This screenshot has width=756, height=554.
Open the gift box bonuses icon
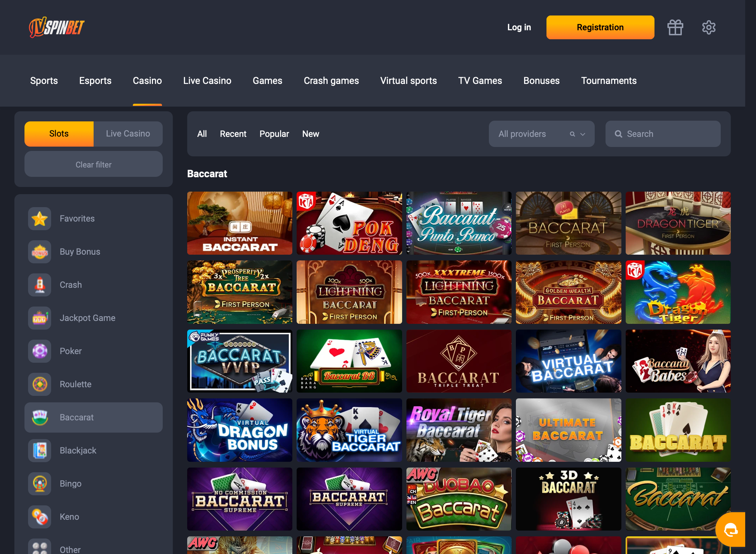675,27
